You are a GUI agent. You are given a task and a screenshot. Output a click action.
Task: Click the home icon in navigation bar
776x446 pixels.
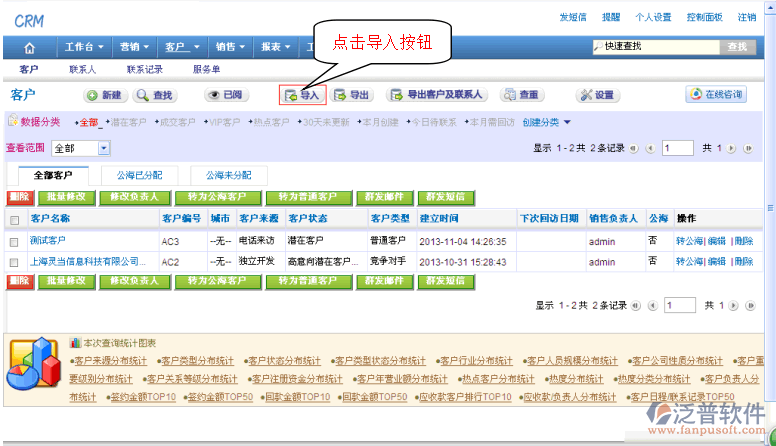29,47
